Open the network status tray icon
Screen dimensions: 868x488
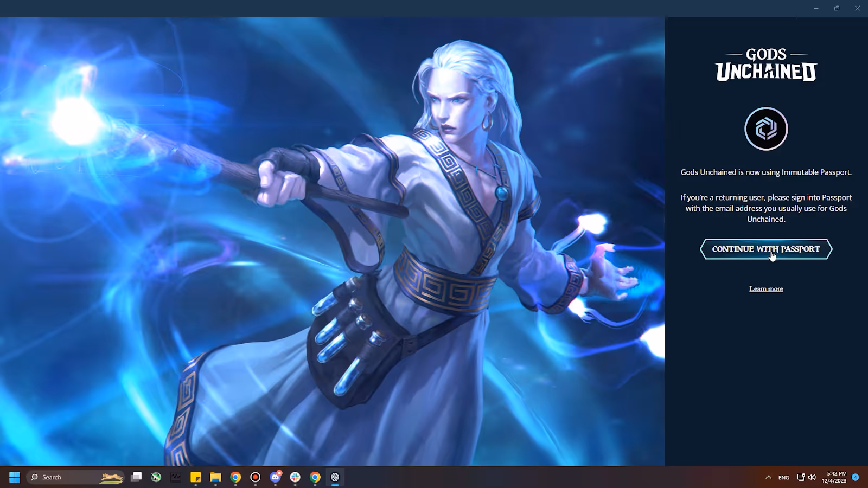(x=801, y=477)
